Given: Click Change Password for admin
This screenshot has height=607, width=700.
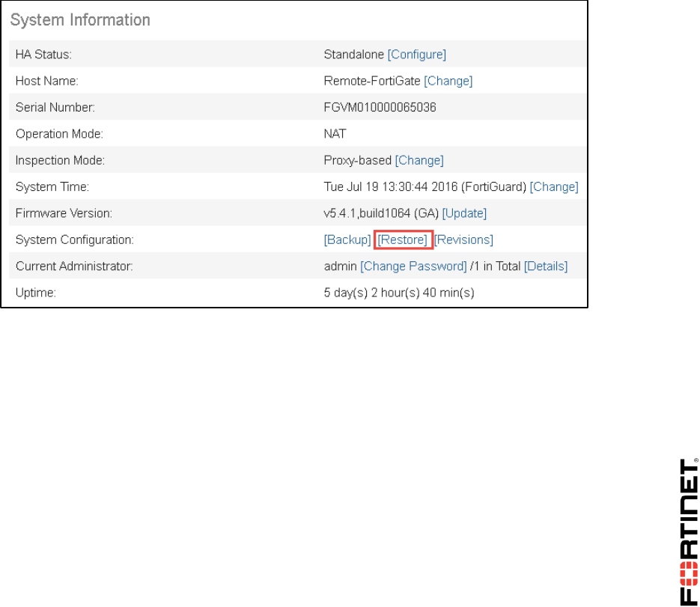Looking at the screenshot, I should (413, 266).
